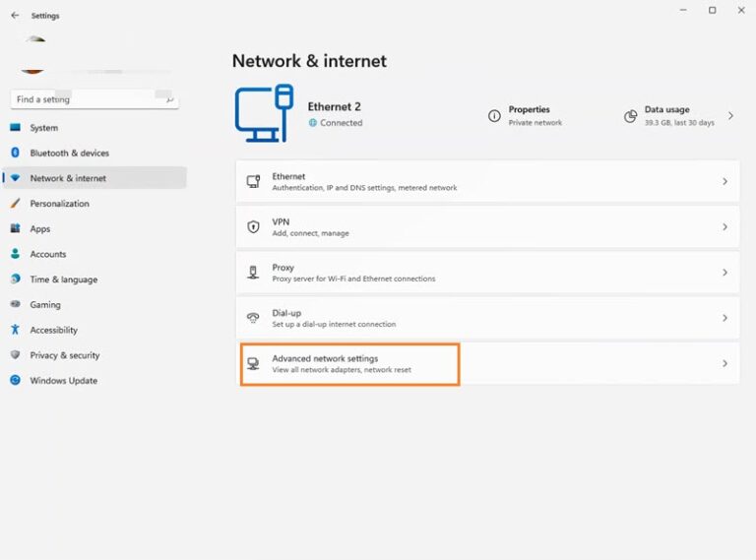Screen dimensions: 756x560
Task: Click the Accounts person icon
Action: click(x=16, y=254)
